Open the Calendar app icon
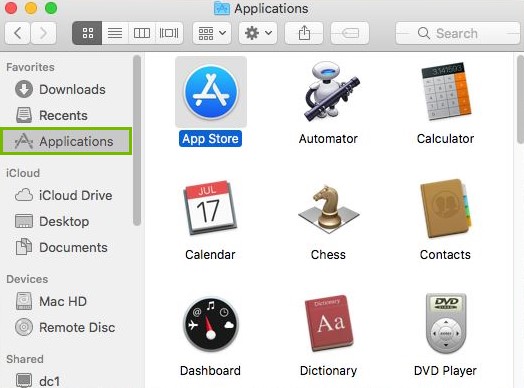Screen dimensions: 524x388 (210, 207)
